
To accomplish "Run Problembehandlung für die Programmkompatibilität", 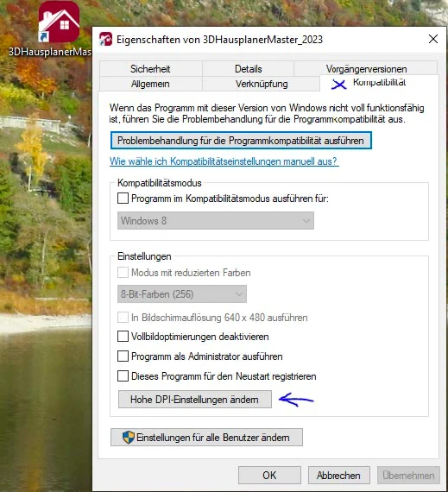I will click(x=241, y=140).
